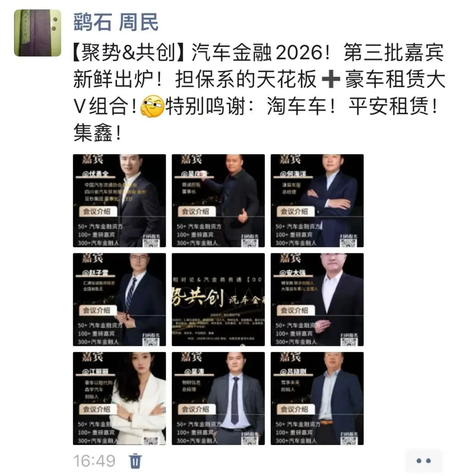
Task: Open the @吴涛 guest poster thumbnail
Action: (x=218, y=399)
